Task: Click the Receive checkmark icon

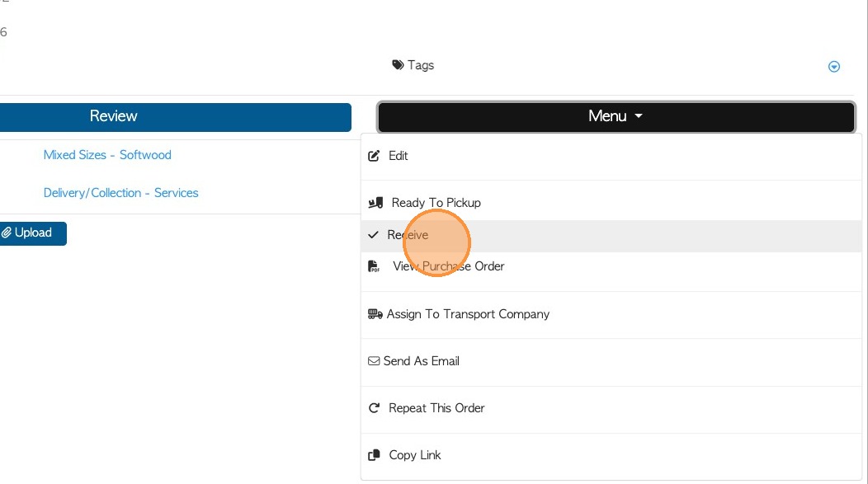Action: [374, 235]
